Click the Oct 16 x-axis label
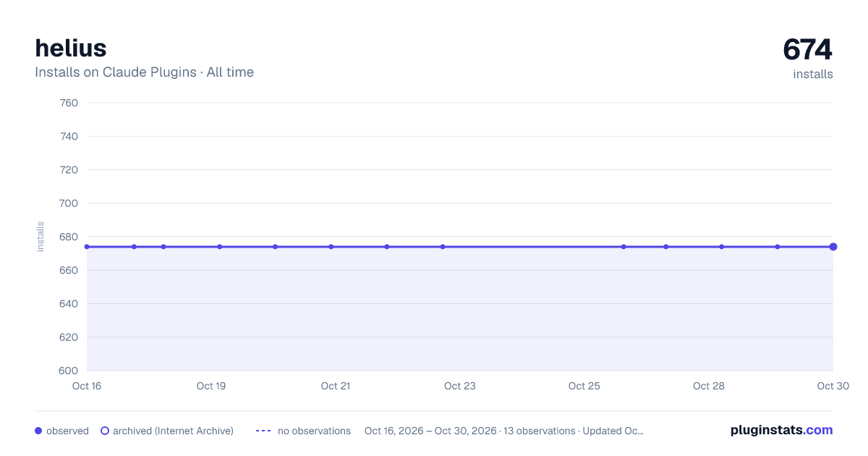868x456 pixels. coord(87,386)
